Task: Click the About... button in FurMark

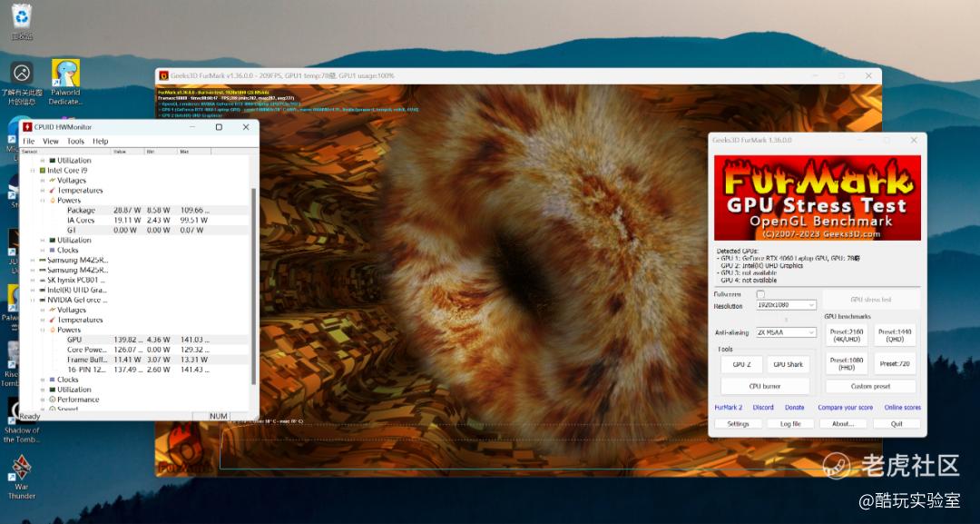Action: [843, 424]
